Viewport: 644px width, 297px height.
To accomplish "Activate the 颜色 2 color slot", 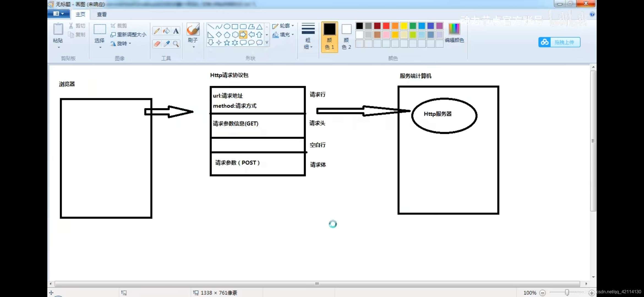I will (346, 36).
